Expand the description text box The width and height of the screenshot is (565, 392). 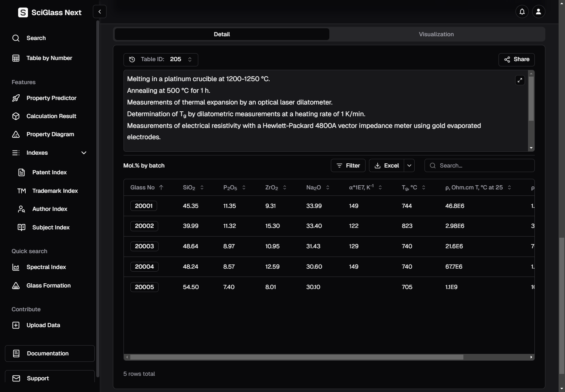(x=520, y=80)
